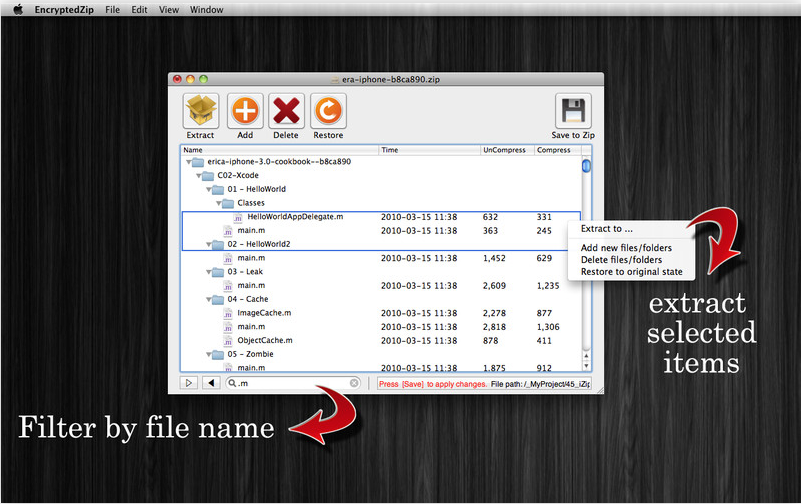The width and height of the screenshot is (801, 504).
Task: Click inside the .m filter search field
Action: point(293,383)
